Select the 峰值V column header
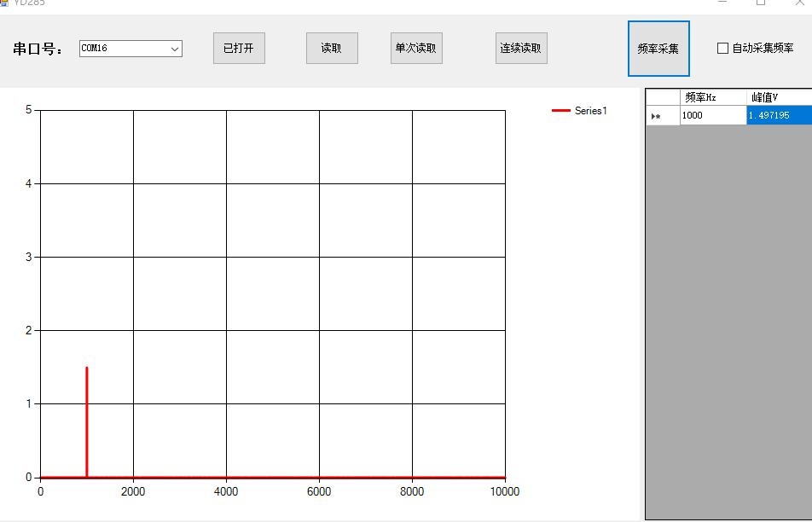812x522 pixels. click(x=780, y=97)
